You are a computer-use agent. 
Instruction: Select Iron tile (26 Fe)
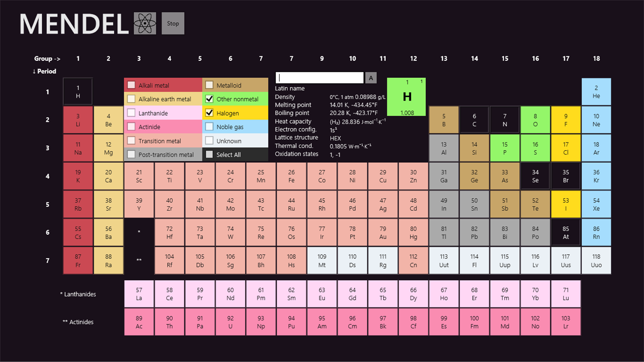[292, 176]
